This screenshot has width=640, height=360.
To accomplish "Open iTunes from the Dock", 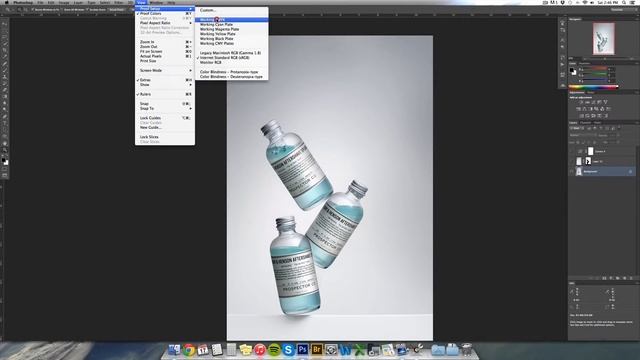I will tap(260, 349).
